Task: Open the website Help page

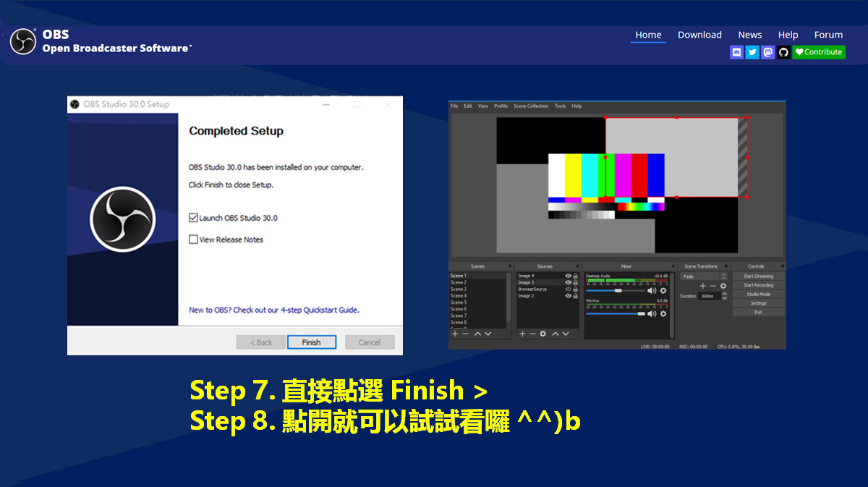Action: click(788, 35)
